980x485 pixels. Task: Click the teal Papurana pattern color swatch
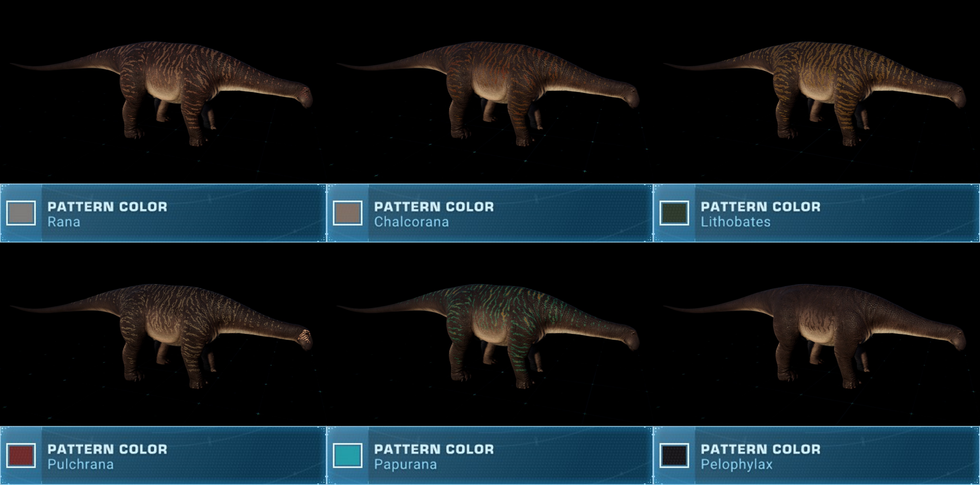348,455
